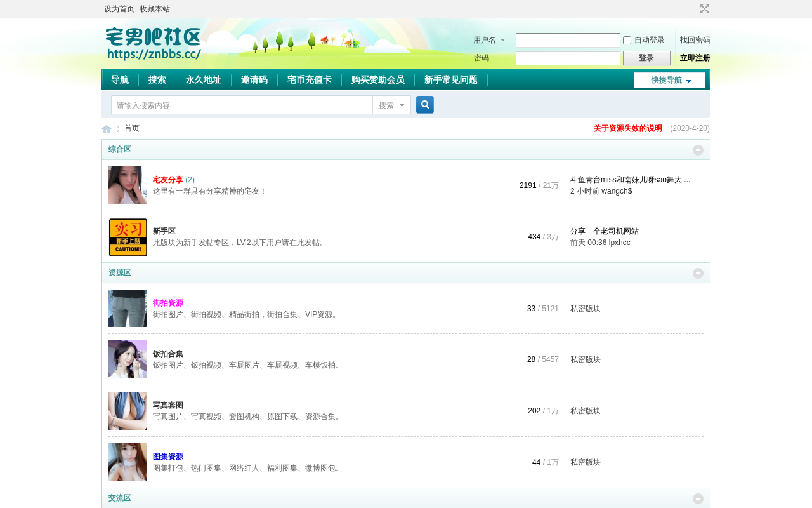Open the 宅币充值卡 menu item
Viewport: 812px width, 508px height.
point(310,80)
